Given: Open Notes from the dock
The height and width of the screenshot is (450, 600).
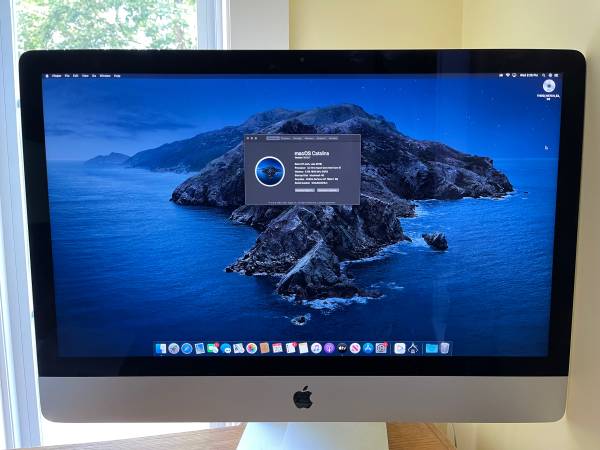Looking at the screenshot, I should [x=303, y=348].
